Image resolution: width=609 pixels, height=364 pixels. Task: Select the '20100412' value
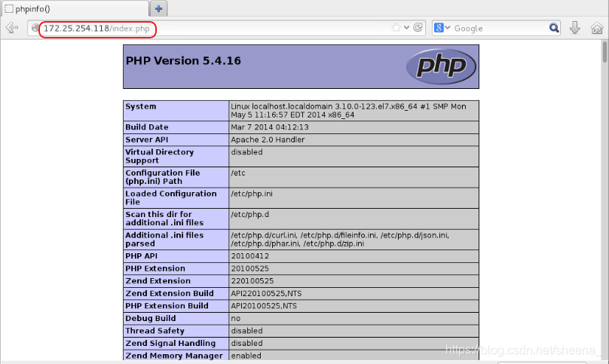click(249, 256)
